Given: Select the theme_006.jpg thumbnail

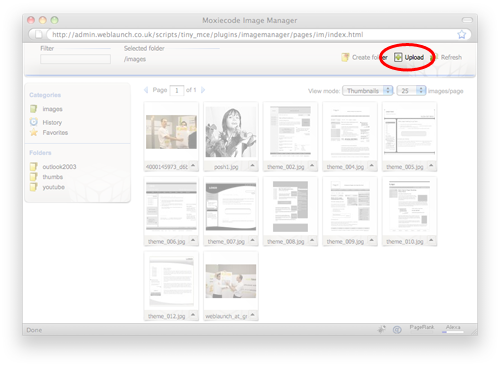Looking at the screenshot, I should click(171, 207).
